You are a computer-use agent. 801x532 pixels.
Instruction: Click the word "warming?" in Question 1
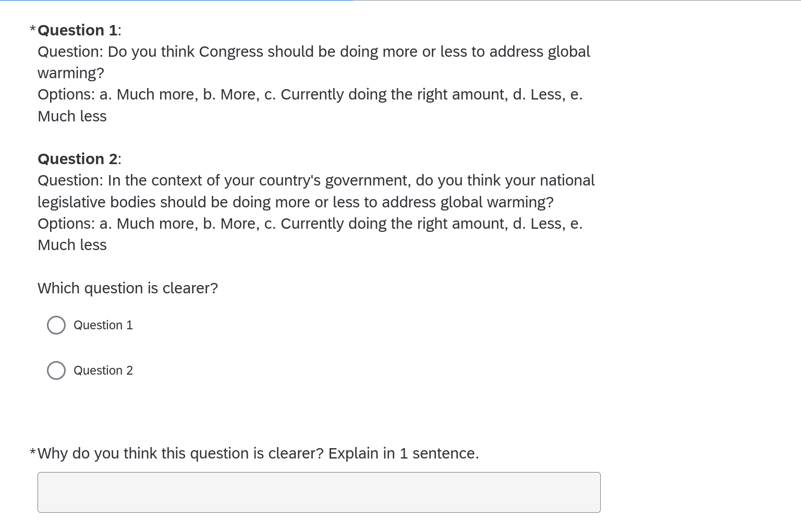pos(71,73)
